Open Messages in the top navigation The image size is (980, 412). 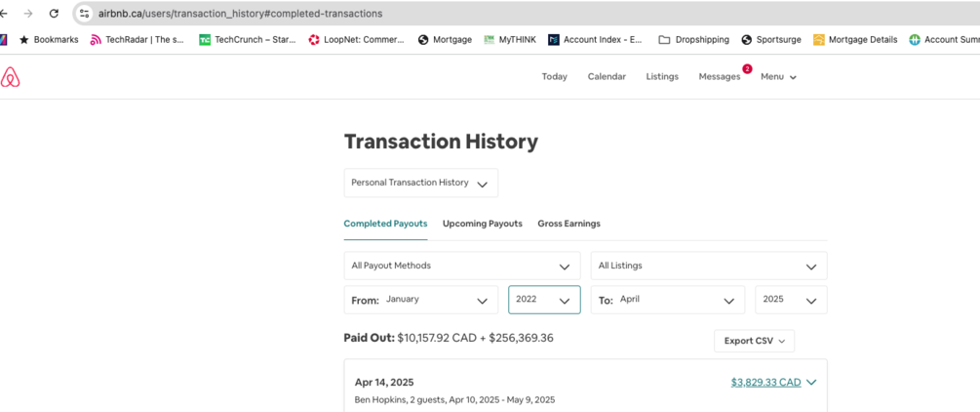[719, 77]
